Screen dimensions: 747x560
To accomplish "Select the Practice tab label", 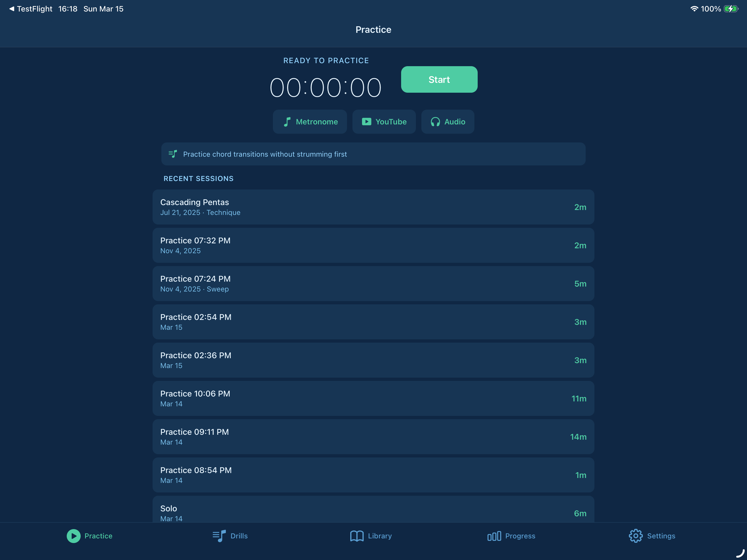I will 98,536.
